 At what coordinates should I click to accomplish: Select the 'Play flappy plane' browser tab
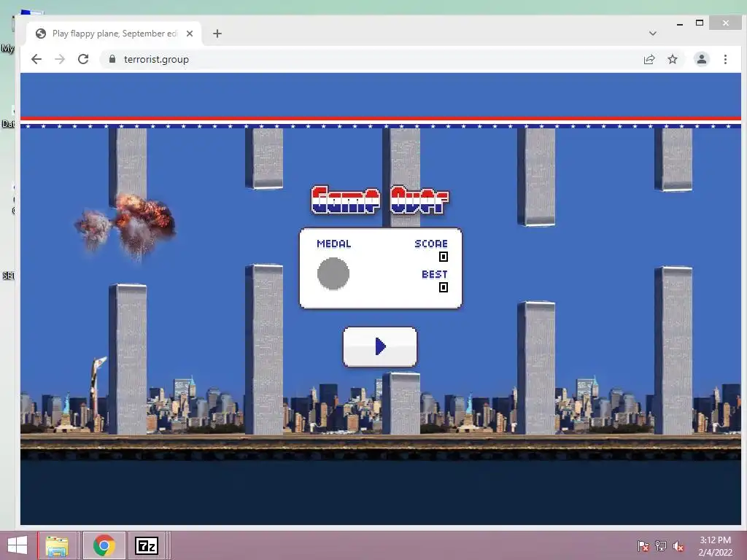click(115, 34)
